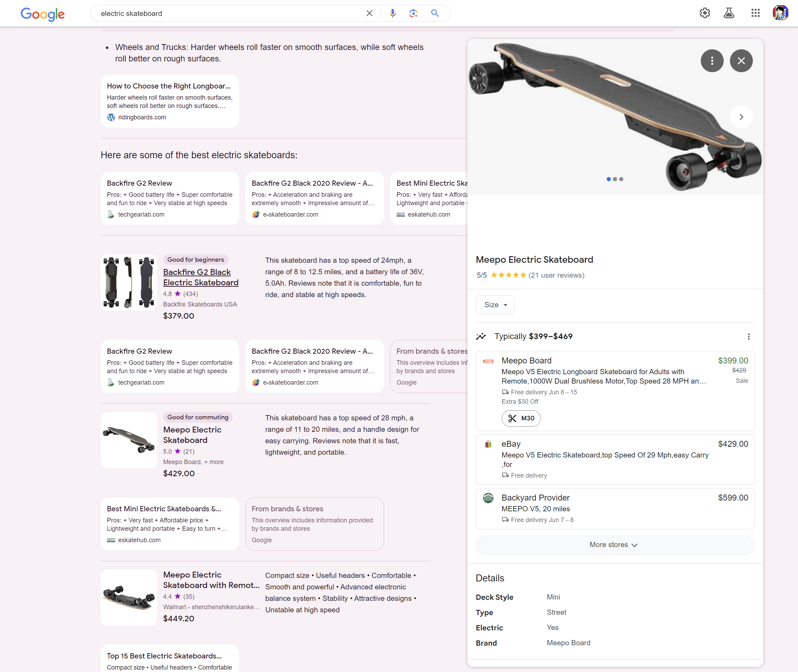This screenshot has height=672, width=798.
Task: Open product panel three-dot menu
Action: point(712,61)
